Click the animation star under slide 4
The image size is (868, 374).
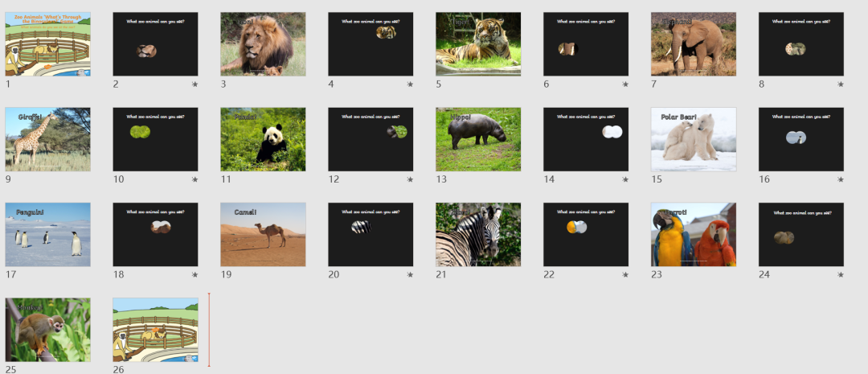(x=410, y=84)
